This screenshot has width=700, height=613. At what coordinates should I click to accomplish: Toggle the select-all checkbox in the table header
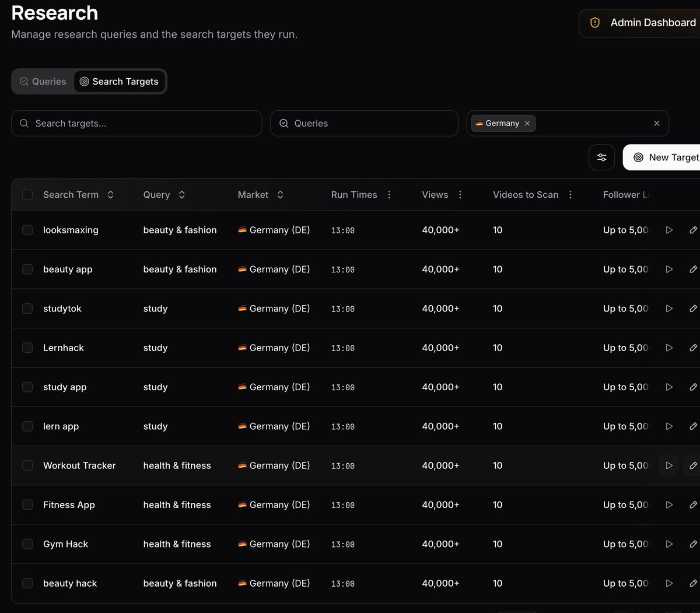(x=27, y=195)
